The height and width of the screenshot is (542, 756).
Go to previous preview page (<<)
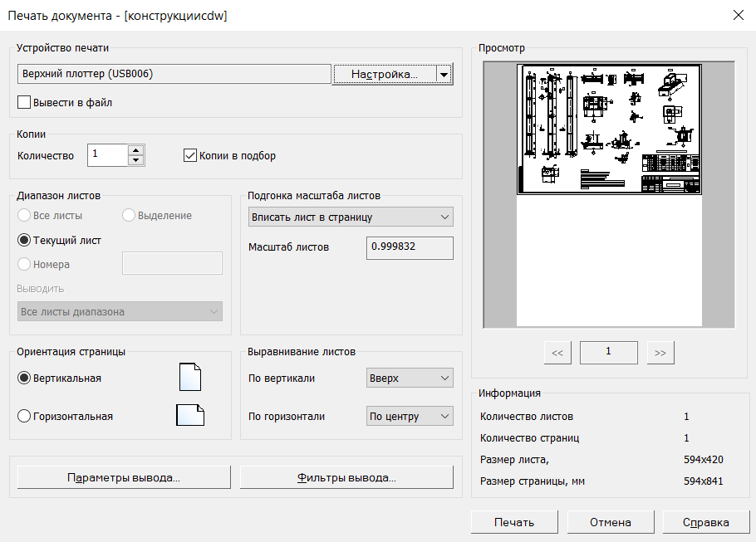557,353
